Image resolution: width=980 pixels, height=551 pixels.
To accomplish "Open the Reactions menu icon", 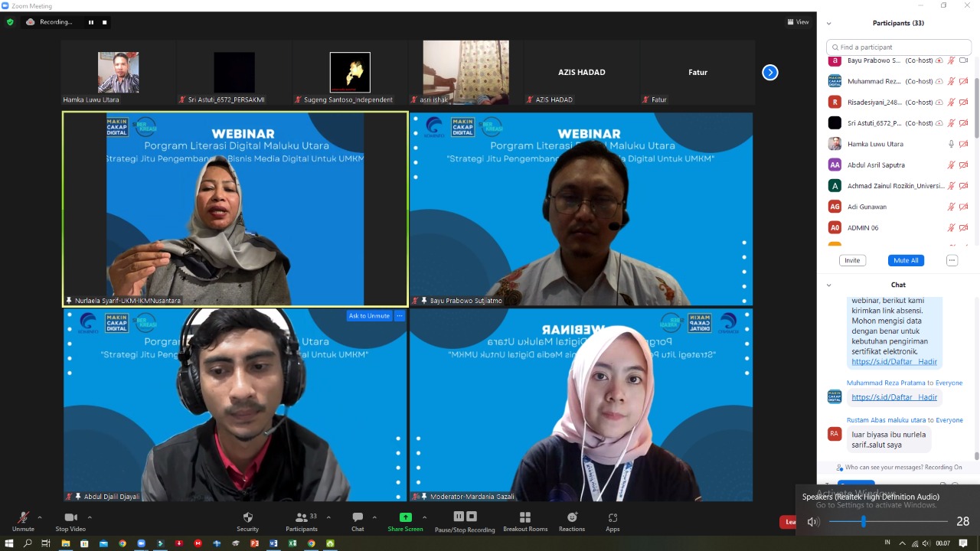I will 571,518.
